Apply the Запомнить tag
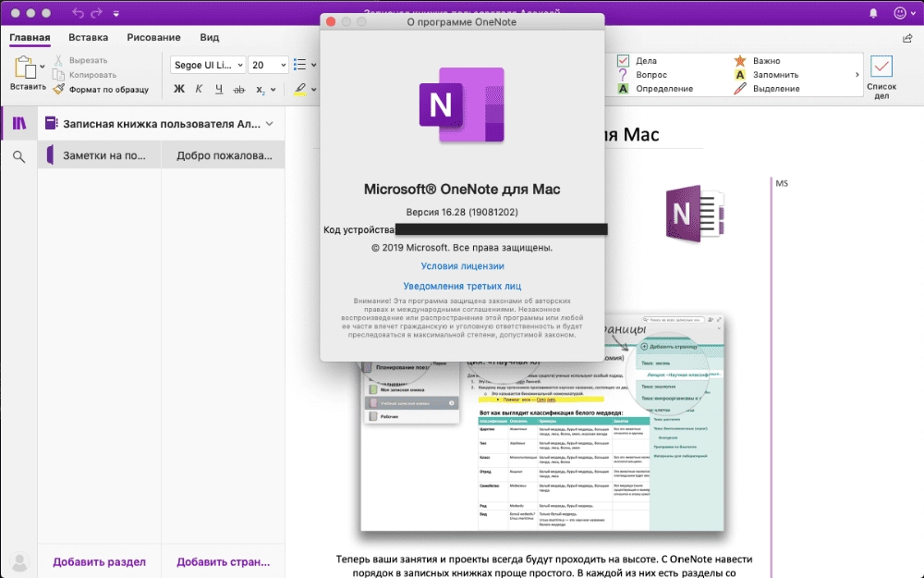The height and width of the screenshot is (578, 924). (766, 75)
